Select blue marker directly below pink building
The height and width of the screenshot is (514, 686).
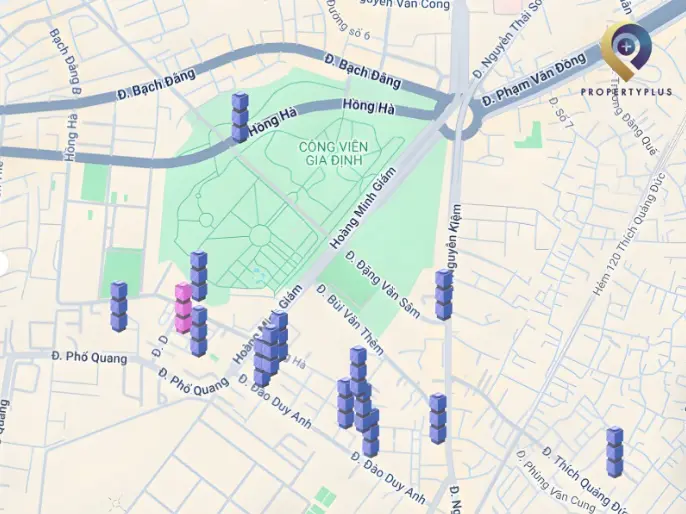point(199,331)
